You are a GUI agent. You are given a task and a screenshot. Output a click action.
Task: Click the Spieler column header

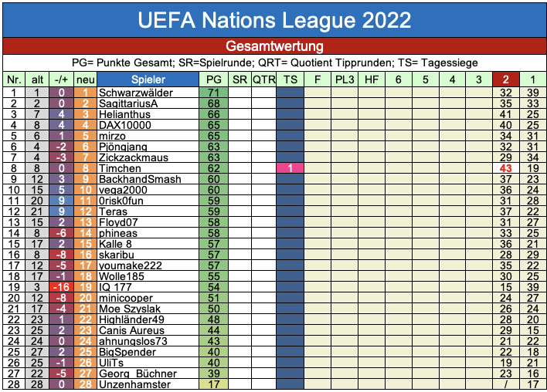[148, 79]
